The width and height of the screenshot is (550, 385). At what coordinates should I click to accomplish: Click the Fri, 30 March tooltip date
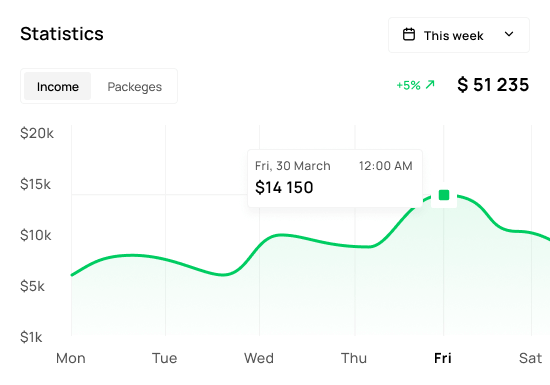[293, 166]
